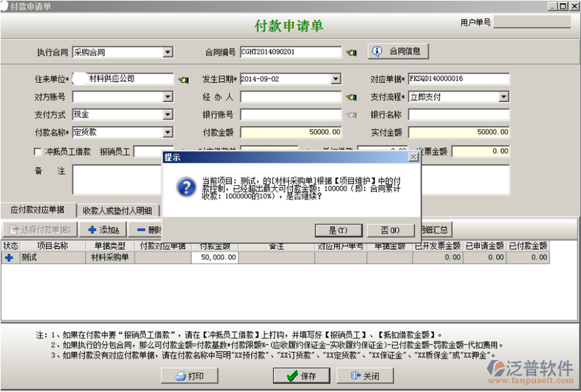This screenshot has height=392, width=581.
Task: Click the 状态 column header
Action: pos(11,246)
